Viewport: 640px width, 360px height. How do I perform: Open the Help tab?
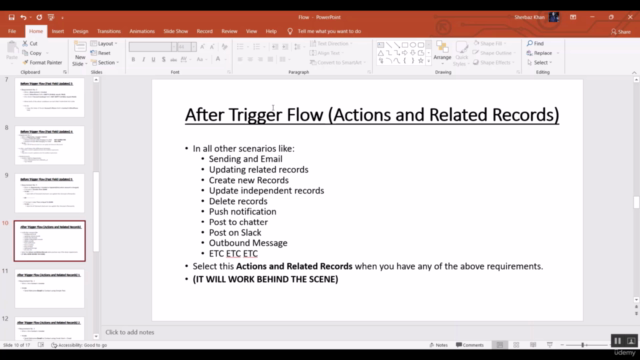[271, 31]
